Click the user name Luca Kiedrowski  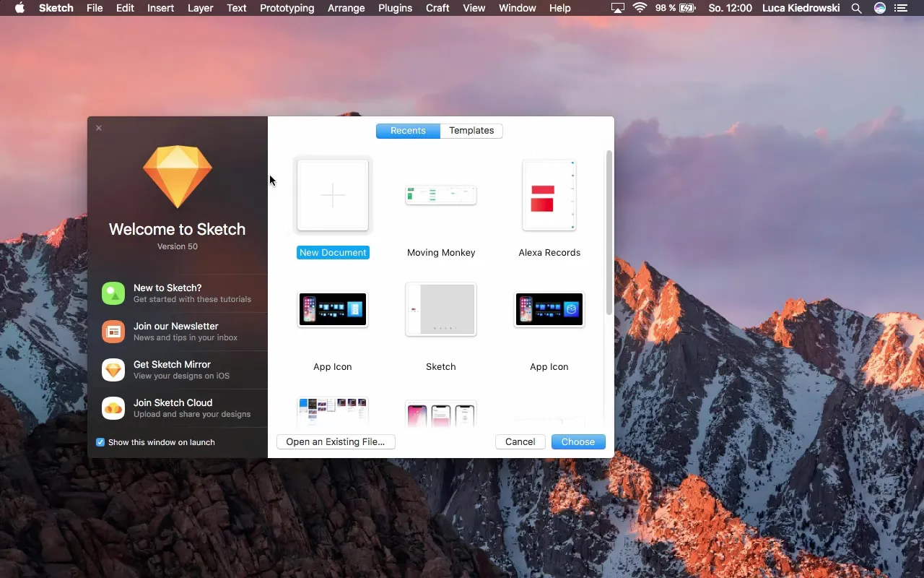[x=801, y=8]
